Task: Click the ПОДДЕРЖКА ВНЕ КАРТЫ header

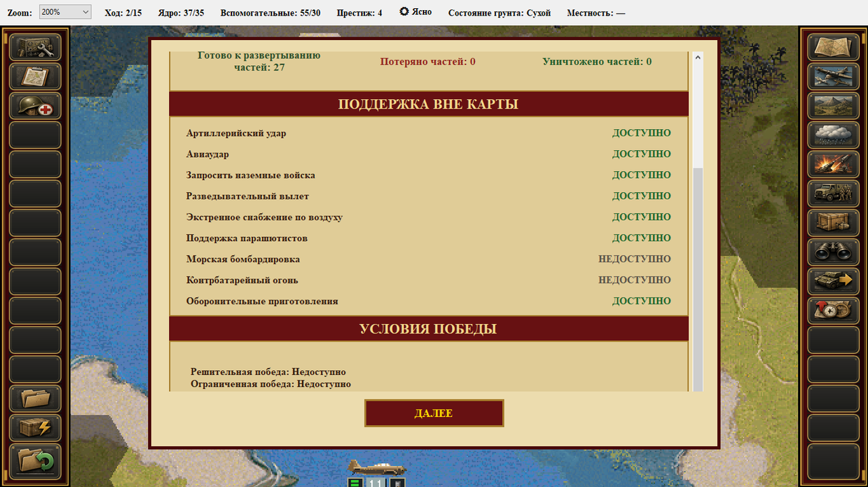Action: (x=428, y=105)
